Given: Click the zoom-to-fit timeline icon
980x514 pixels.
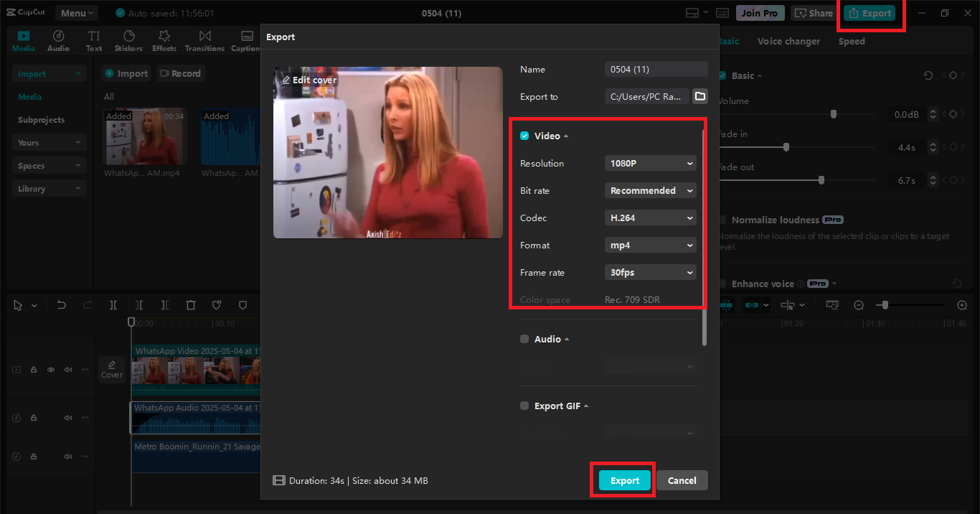Looking at the screenshot, I should point(832,305).
